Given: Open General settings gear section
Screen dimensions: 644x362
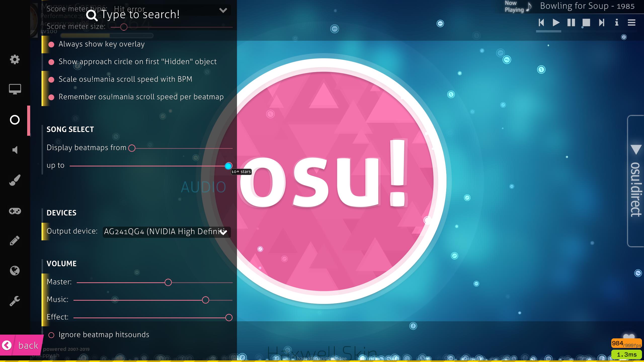Looking at the screenshot, I should pos(15,60).
